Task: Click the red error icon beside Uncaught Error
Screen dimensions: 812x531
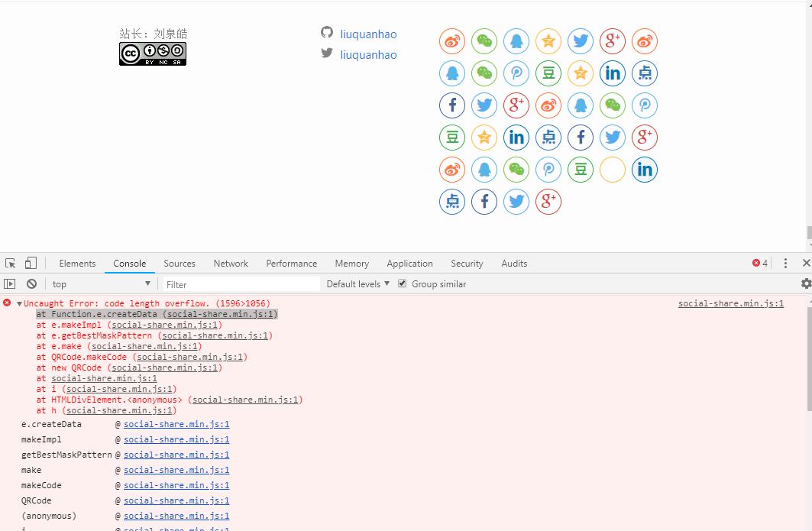Action: tap(7, 303)
